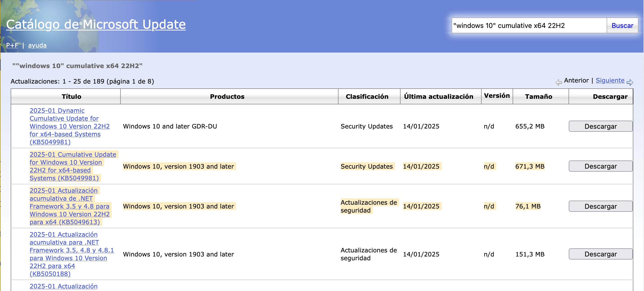
Task: Select 'Actualizaciones de seguridad' in KB5050188 row
Action: pos(369,254)
